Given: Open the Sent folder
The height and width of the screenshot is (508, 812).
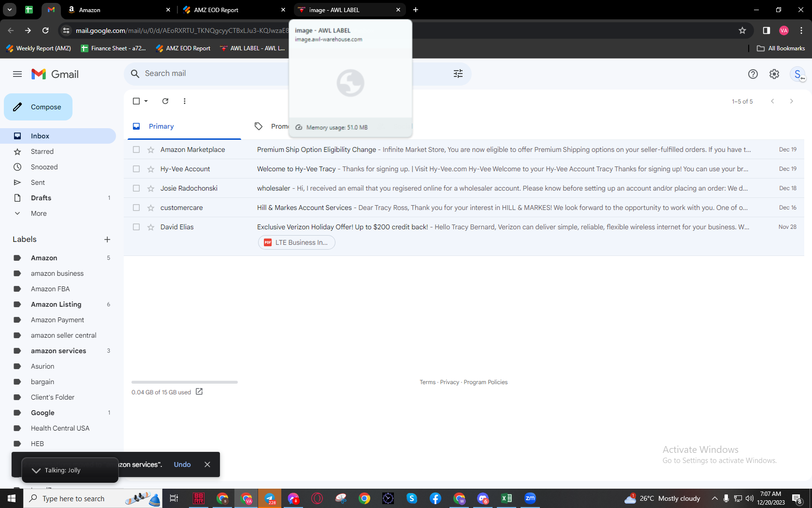Looking at the screenshot, I should 58,182.
